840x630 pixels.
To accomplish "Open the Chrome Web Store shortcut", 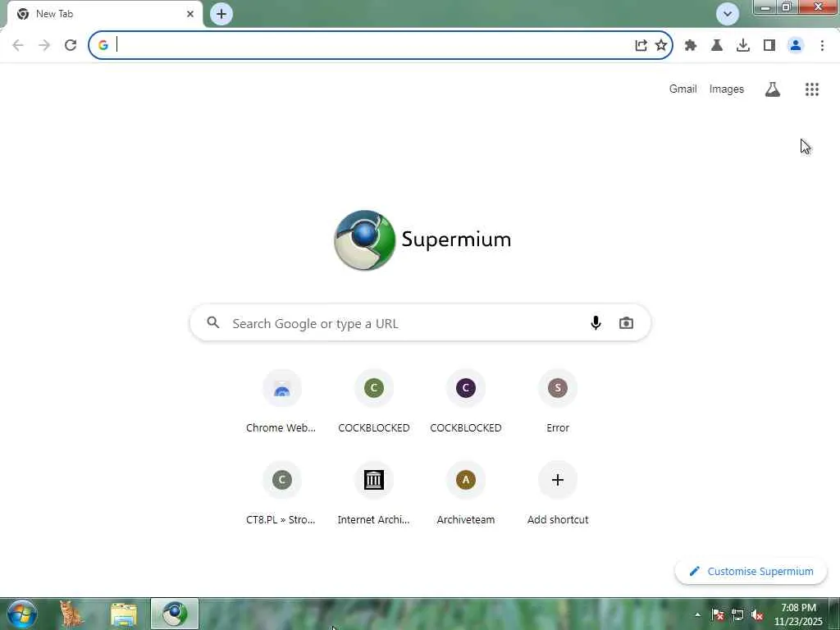I will pos(282,400).
